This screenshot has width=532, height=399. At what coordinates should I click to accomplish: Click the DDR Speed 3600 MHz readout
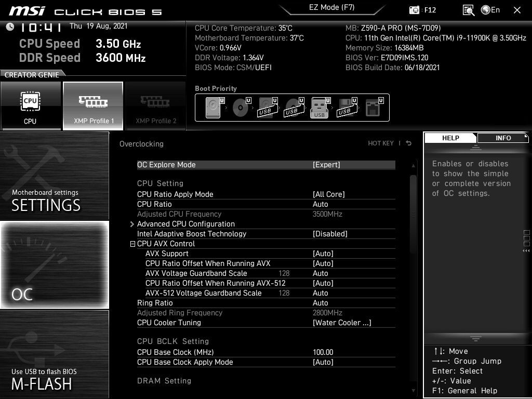[83, 57]
